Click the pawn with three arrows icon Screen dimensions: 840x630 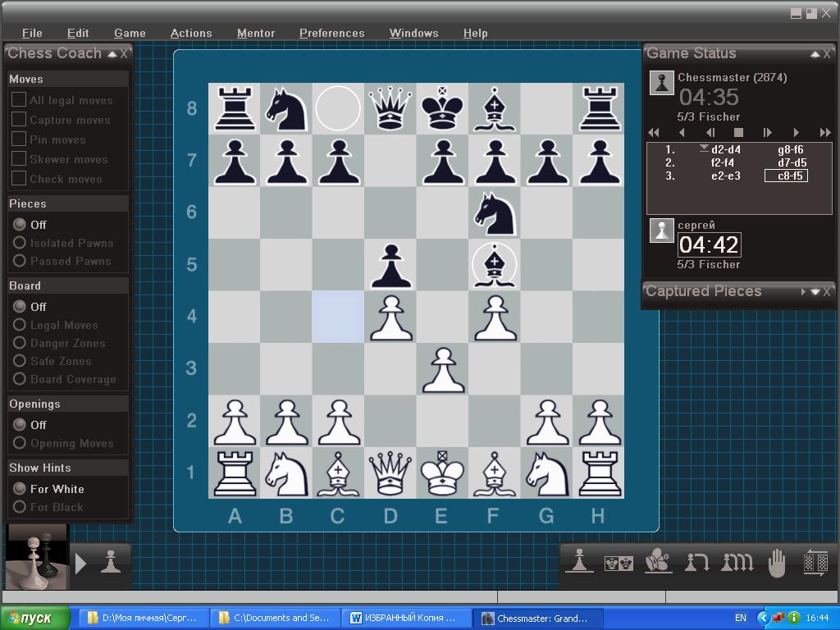point(737,563)
